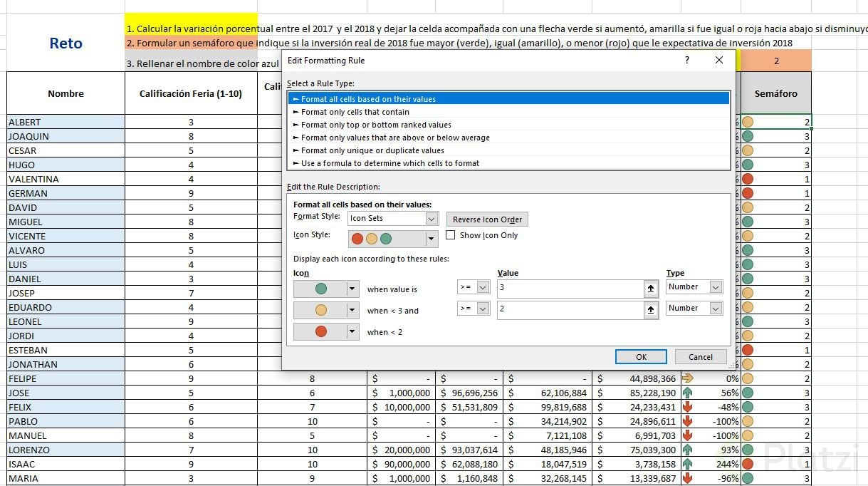The width and height of the screenshot is (868, 486).
Task: Select rule type Format only cells that contain
Action: 508,112
